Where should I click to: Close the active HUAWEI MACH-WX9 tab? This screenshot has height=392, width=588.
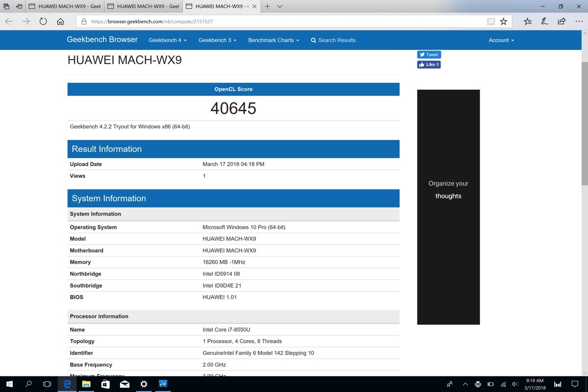click(254, 6)
